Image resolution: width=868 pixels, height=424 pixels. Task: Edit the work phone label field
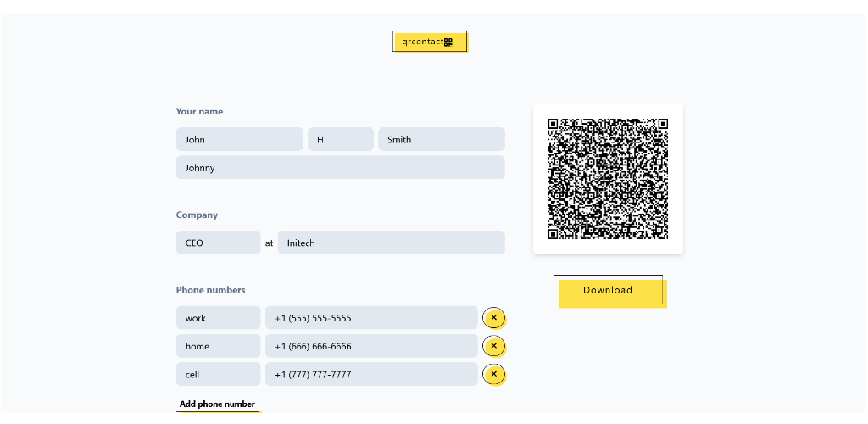pyautogui.click(x=218, y=318)
